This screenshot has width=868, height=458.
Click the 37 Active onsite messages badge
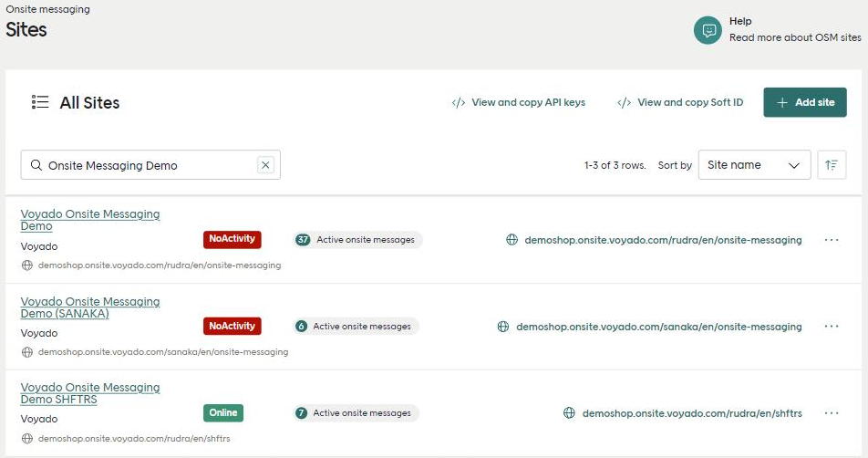coord(357,240)
